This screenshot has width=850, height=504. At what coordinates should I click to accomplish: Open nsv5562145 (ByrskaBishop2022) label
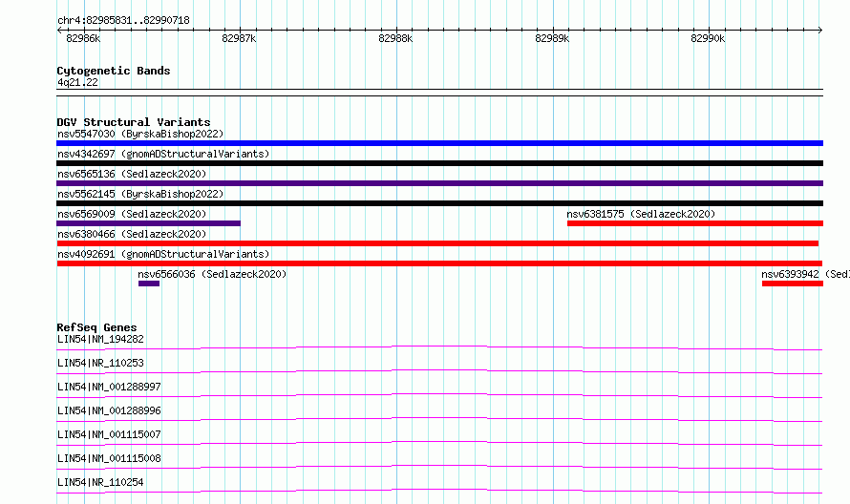coord(140,194)
